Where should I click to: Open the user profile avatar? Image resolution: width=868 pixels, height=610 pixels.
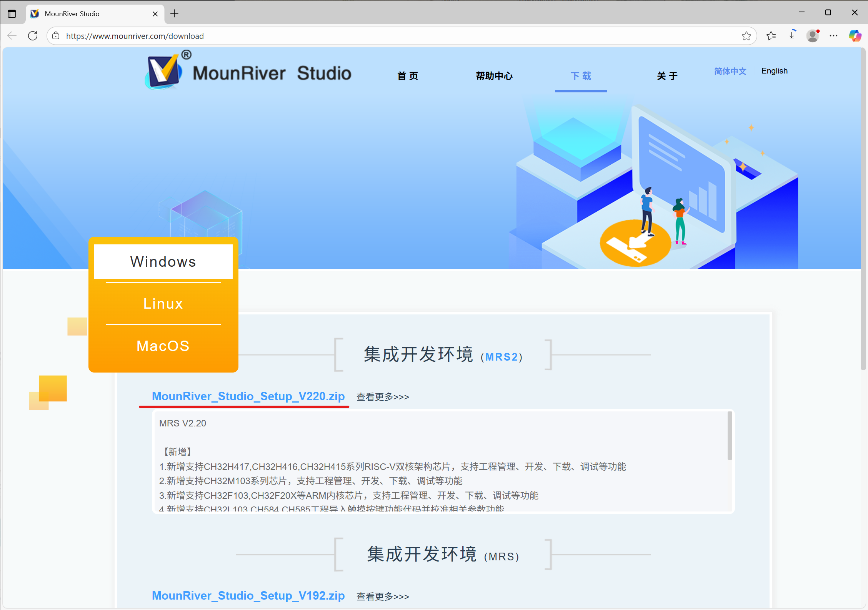(x=812, y=36)
